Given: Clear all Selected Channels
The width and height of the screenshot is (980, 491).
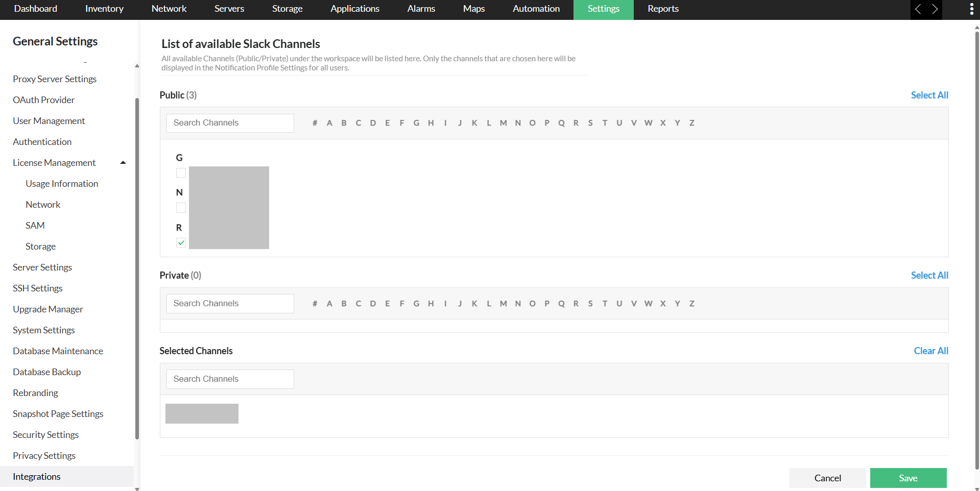Looking at the screenshot, I should coord(931,351).
